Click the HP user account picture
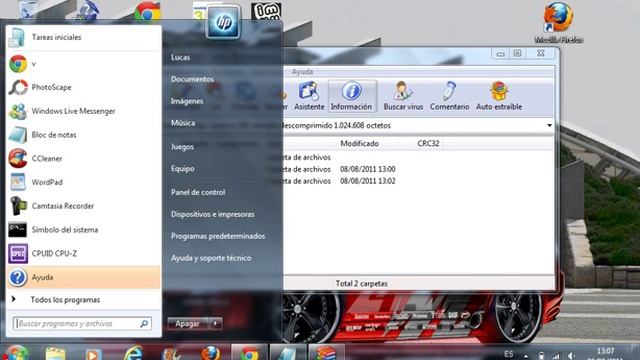The image size is (640, 360). 223,22
